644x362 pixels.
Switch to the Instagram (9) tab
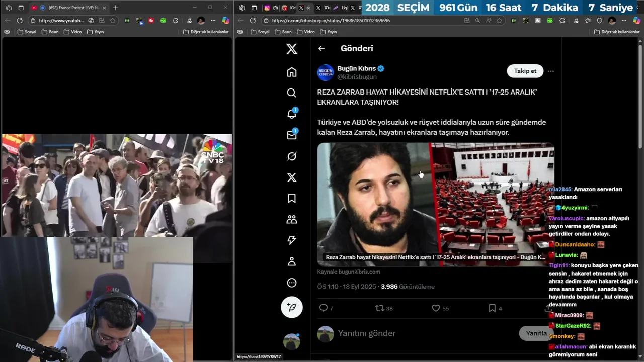pos(271,8)
